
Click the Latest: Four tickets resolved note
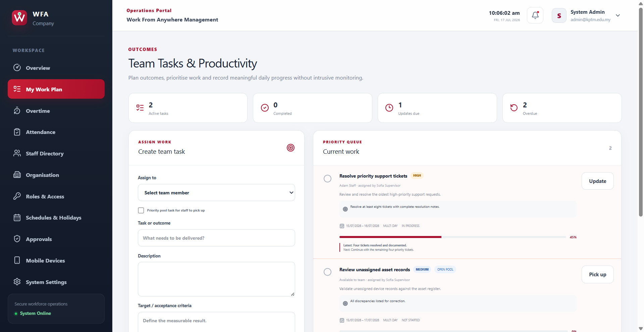[375, 245]
